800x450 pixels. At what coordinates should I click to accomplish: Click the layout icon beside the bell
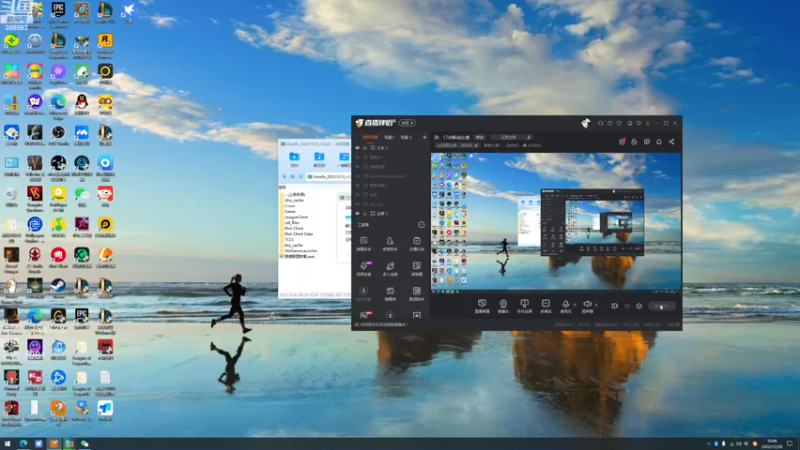(646, 142)
